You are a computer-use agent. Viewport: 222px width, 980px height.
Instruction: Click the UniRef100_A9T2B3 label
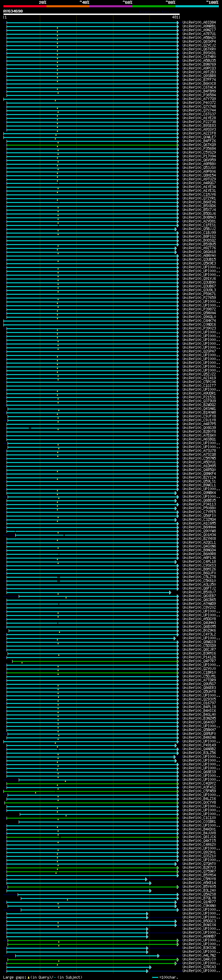(199, 72)
